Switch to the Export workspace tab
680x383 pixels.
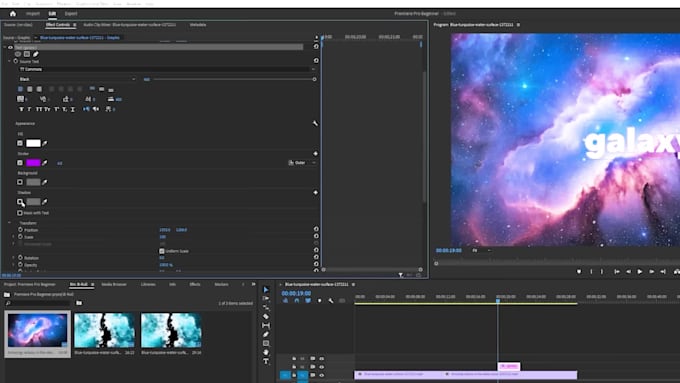point(71,13)
